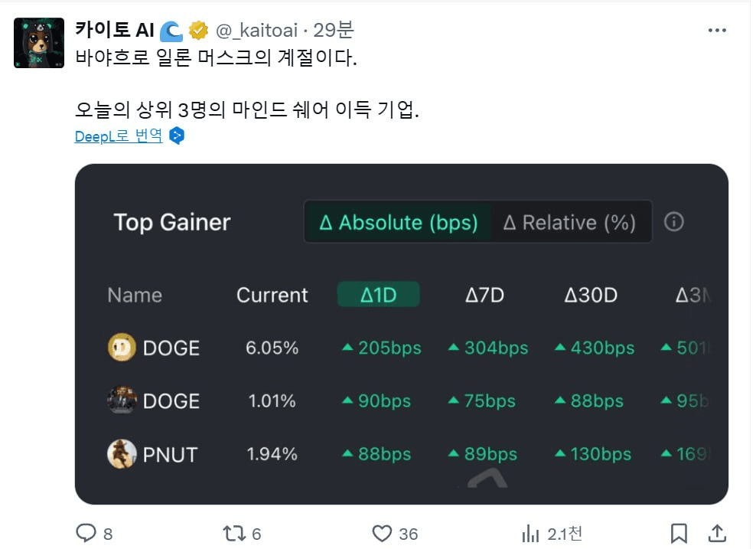Viewport: 756px width, 549px height.
Task: Like the post with the heart icon
Action: 382,533
